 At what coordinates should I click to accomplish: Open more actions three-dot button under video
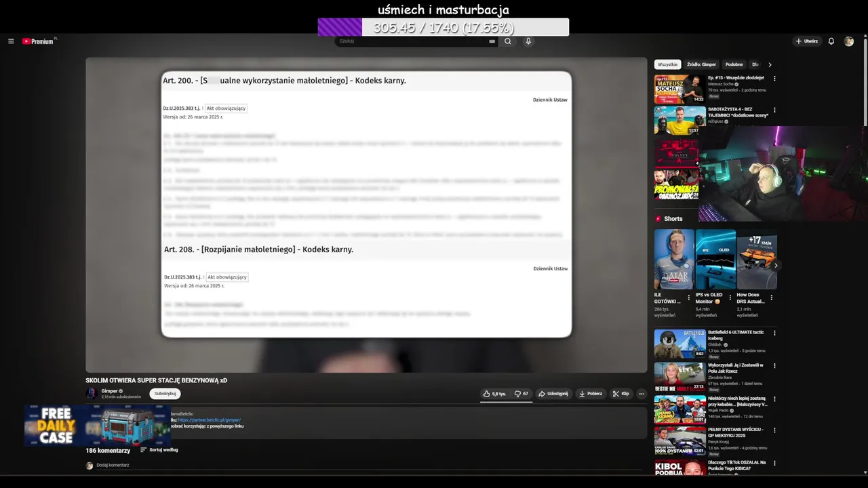(642, 394)
